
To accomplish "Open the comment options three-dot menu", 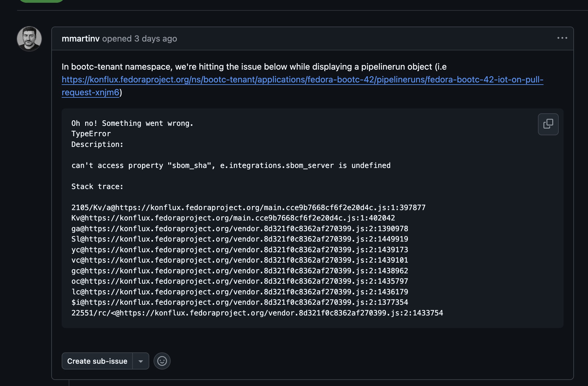I will [x=562, y=38].
